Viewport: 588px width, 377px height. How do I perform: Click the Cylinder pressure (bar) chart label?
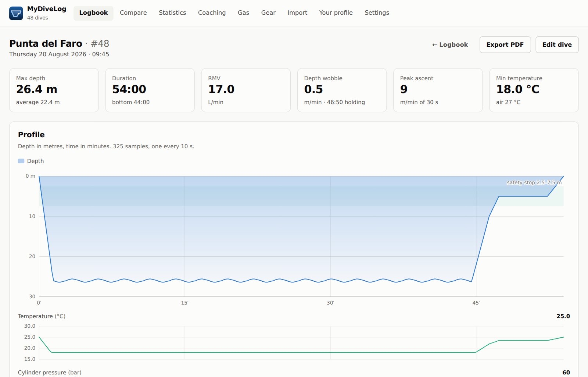point(50,373)
